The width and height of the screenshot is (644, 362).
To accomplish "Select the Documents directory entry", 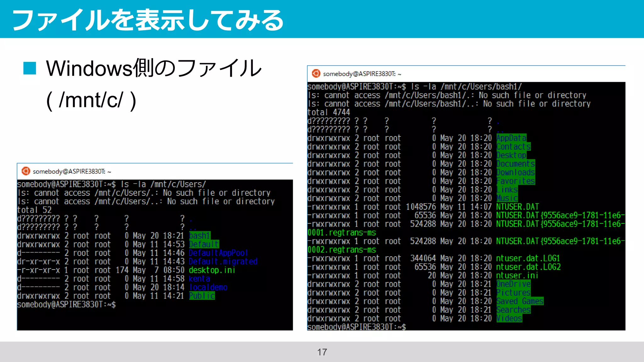I will coord(516,164).
